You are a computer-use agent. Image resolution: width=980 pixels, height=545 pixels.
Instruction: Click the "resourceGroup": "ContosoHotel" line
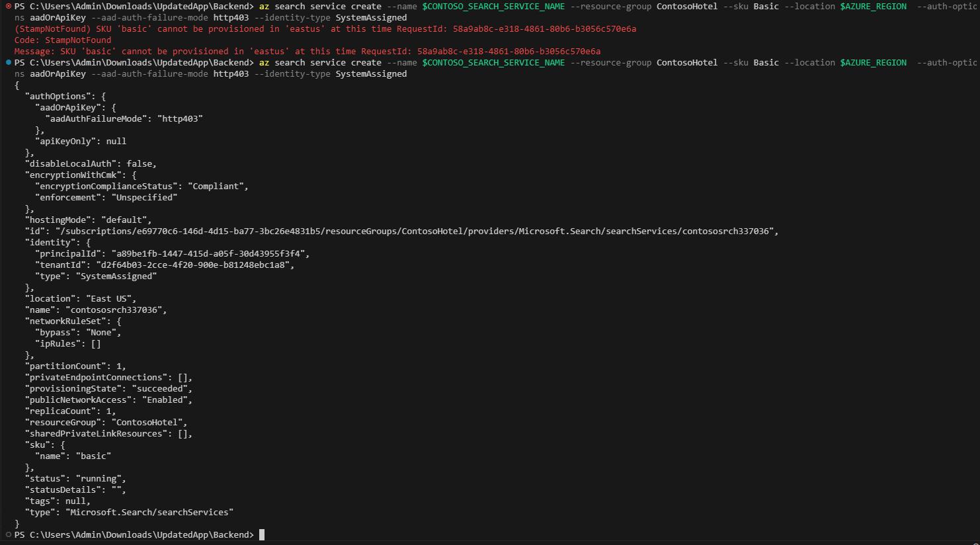pyautogui.click(x=106, y=423)
